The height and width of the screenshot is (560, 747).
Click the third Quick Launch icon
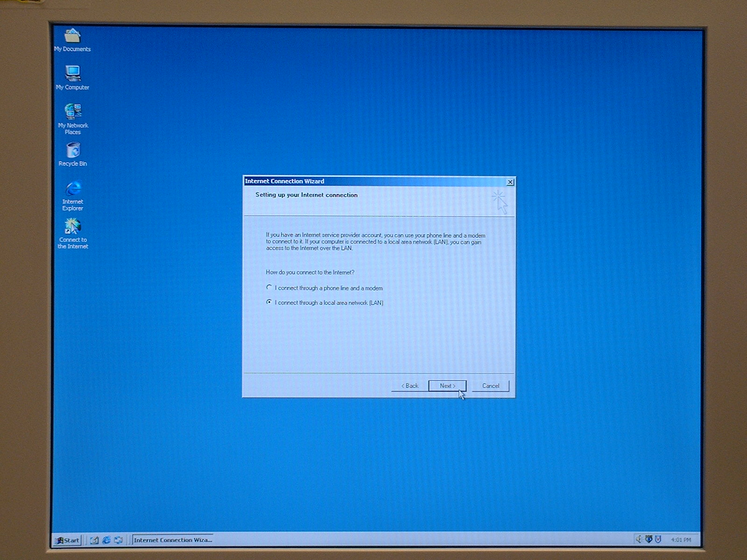pyautogui.click(x=119, y=540)
